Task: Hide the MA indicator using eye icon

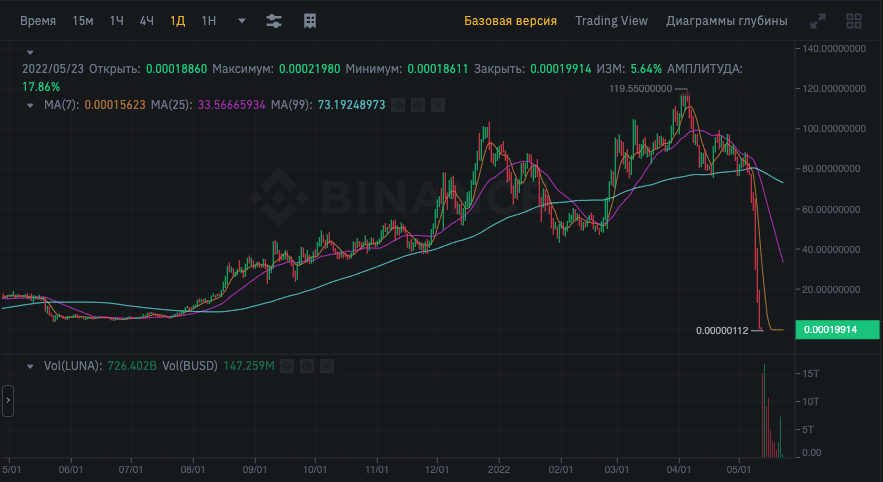Action: tap(398, 104)
